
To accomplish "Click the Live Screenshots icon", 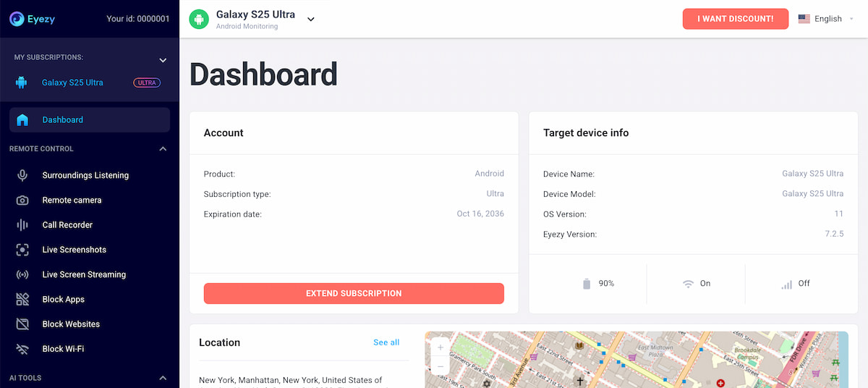I will click(22, 250).
